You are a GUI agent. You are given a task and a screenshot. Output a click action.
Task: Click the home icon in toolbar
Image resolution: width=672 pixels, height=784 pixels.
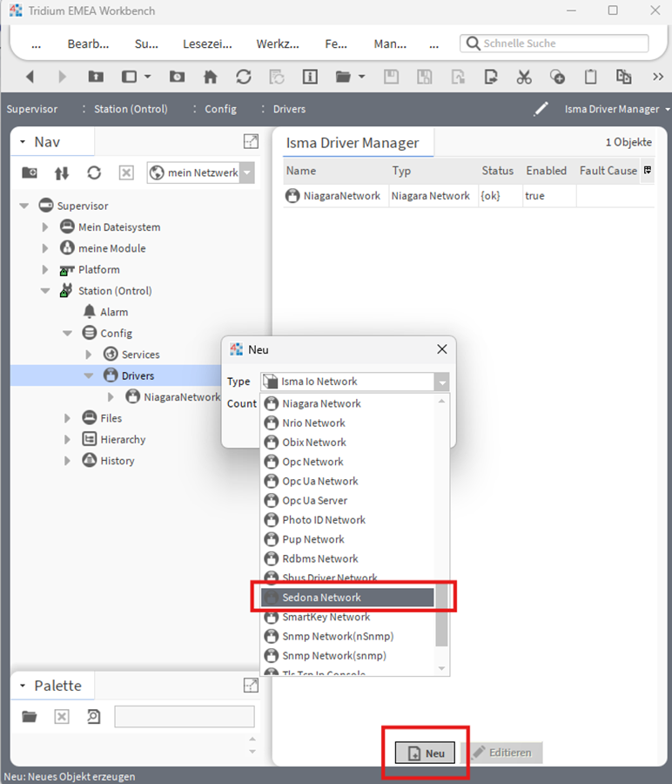tap(211, 77)
